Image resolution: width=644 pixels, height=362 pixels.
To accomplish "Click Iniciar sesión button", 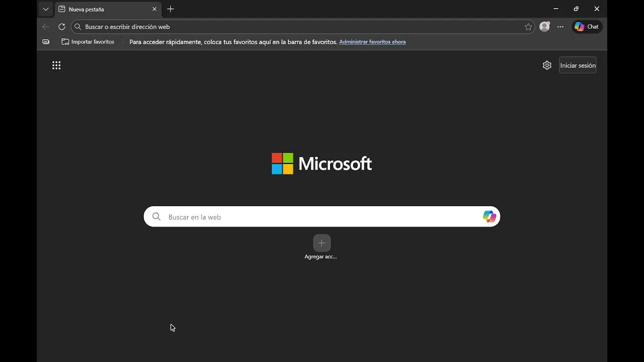I will pos(578,65).
